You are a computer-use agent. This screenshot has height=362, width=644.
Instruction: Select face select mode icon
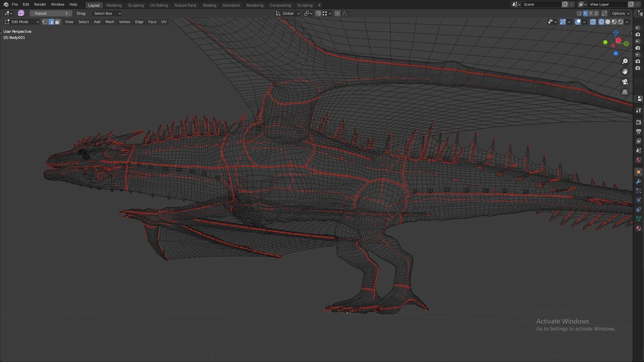point(58,22)
